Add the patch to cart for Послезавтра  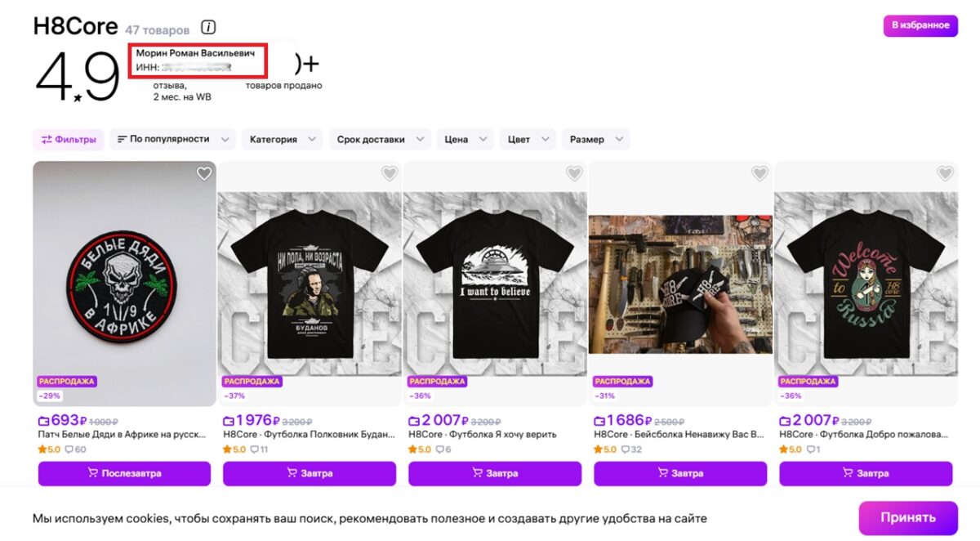coord(124,474)
